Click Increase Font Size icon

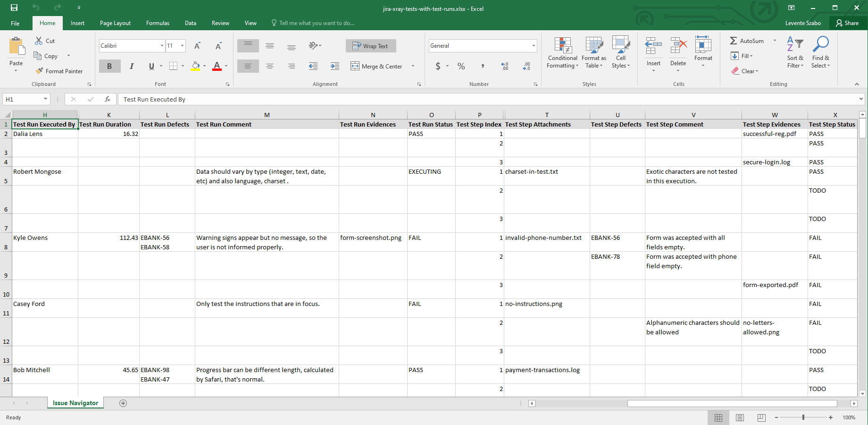[197, 46]
